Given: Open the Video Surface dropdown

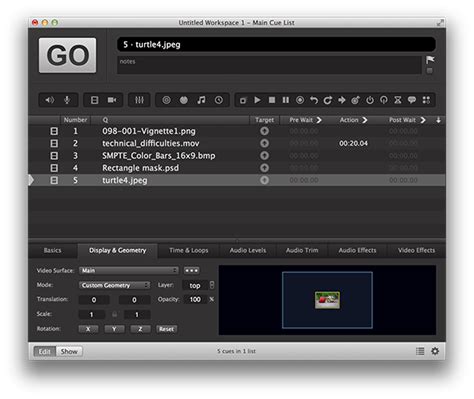Looking at the screenshot, I should (x=129, y=270).
